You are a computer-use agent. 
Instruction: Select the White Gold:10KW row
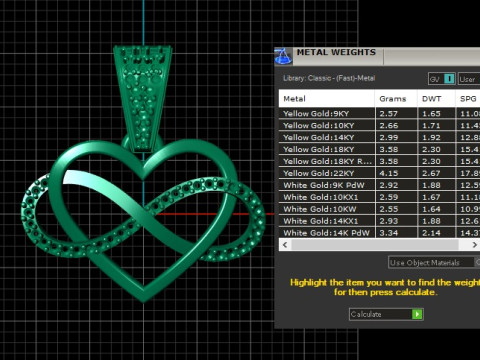pos(379,209)
